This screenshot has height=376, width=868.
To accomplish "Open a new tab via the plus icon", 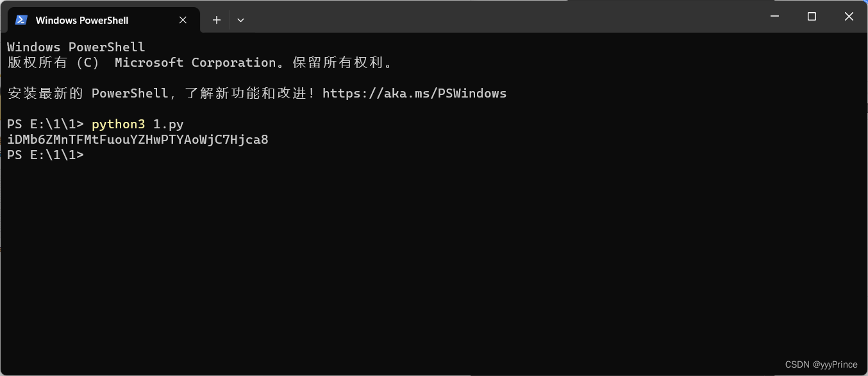I will coord(216,20).
